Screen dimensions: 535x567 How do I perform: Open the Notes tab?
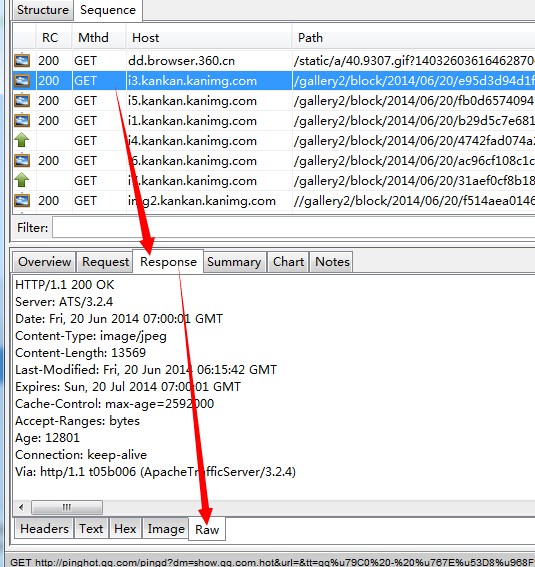(x=332, y=262)
